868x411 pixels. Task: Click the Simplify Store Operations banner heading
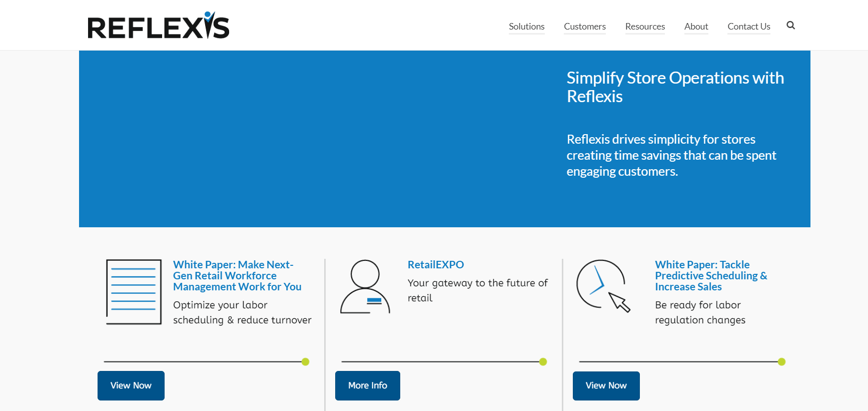[675, 87]
